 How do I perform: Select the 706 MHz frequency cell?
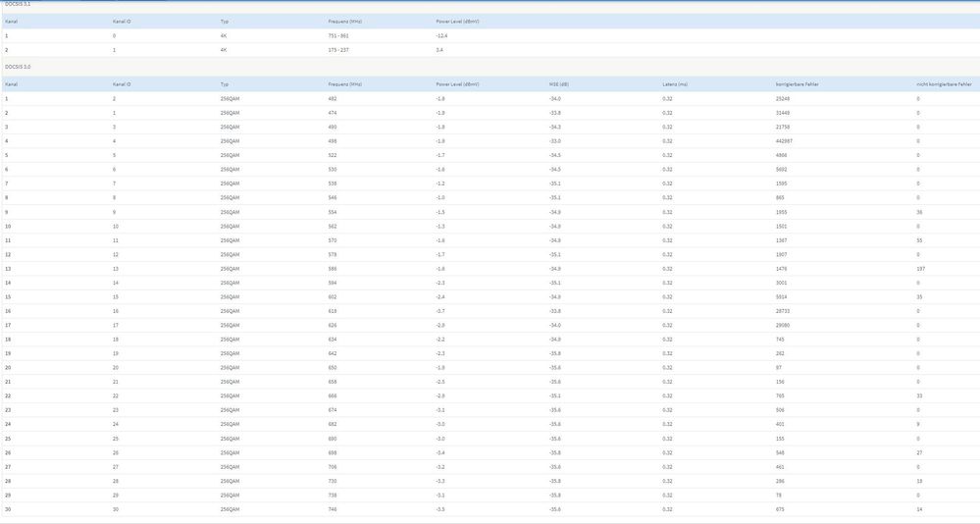333,467
